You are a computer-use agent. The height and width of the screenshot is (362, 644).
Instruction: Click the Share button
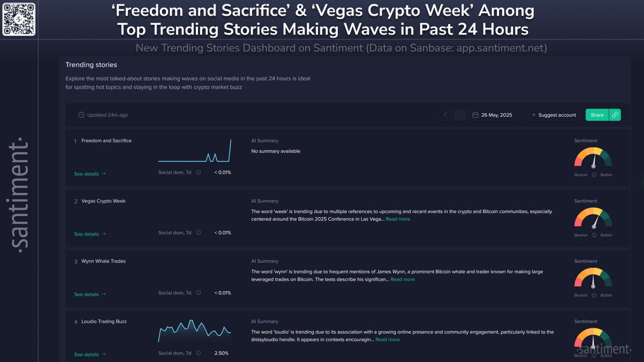pos(597,115)
